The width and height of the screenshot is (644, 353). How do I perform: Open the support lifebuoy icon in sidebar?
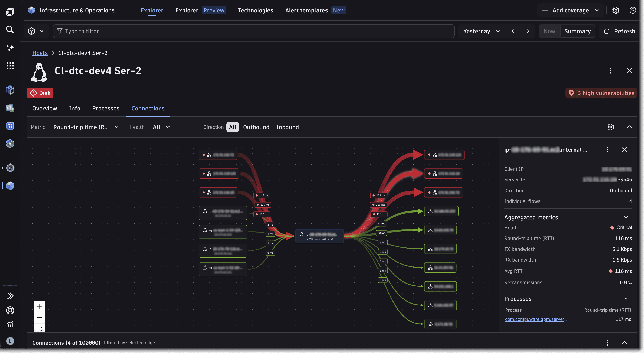10,310
